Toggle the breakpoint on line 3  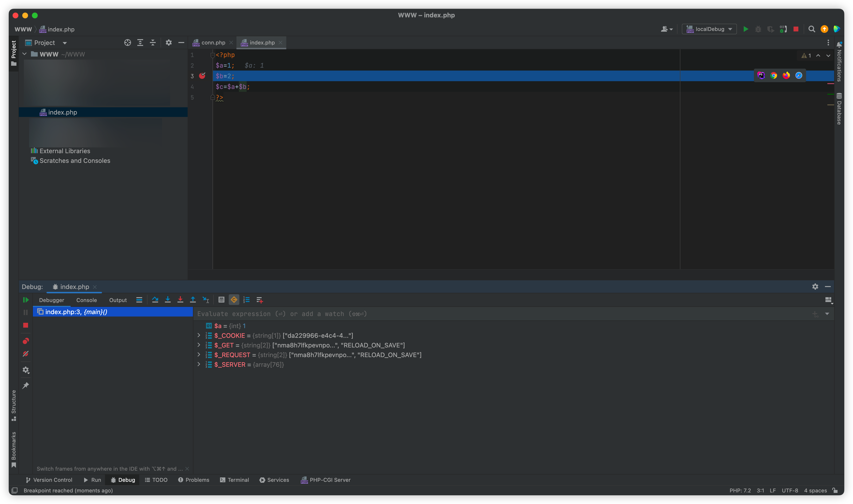click(202, 76)
